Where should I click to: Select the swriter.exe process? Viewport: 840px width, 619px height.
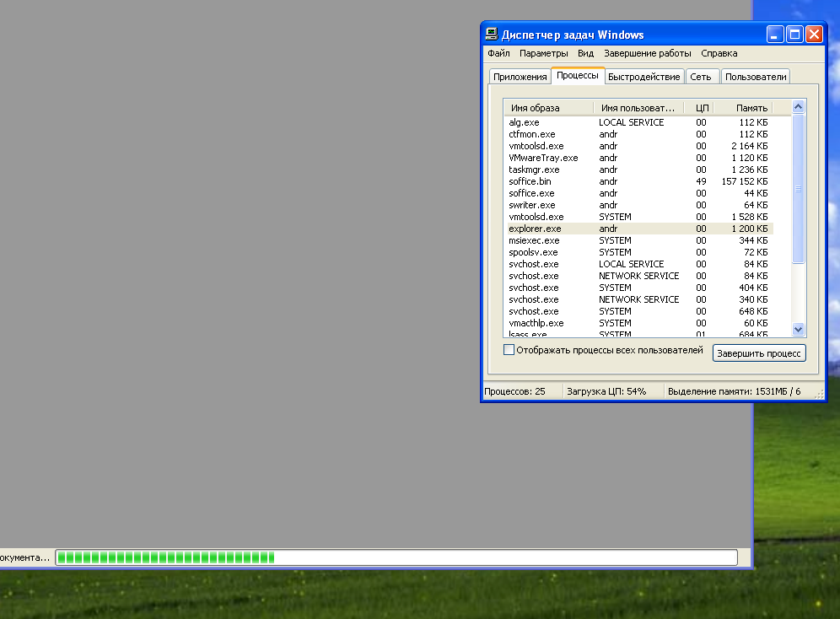[x=639, y=205]
